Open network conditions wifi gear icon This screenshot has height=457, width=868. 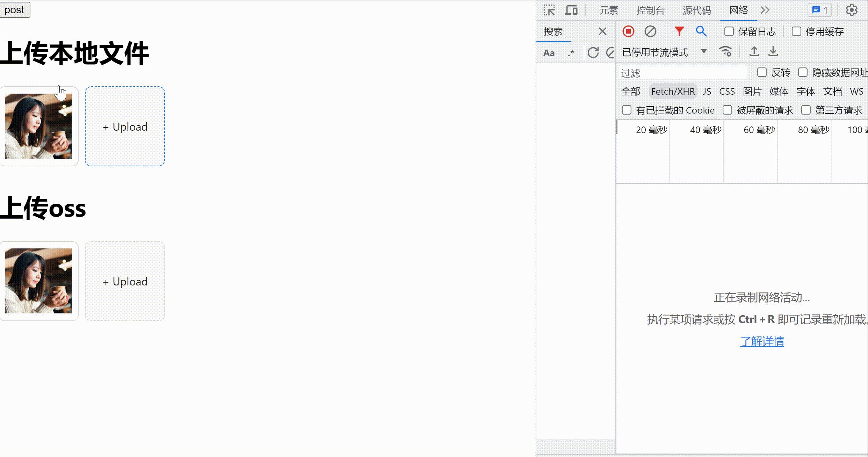726,52
